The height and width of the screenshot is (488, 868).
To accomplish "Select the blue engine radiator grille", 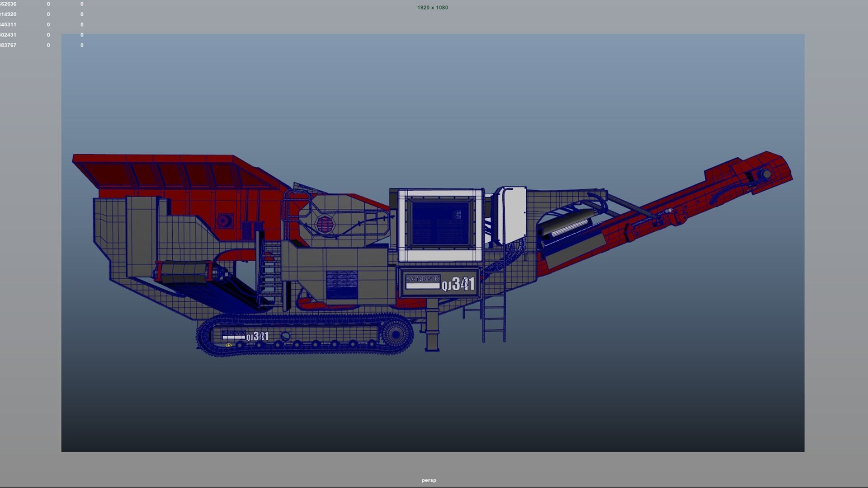I will click(440, 224).
